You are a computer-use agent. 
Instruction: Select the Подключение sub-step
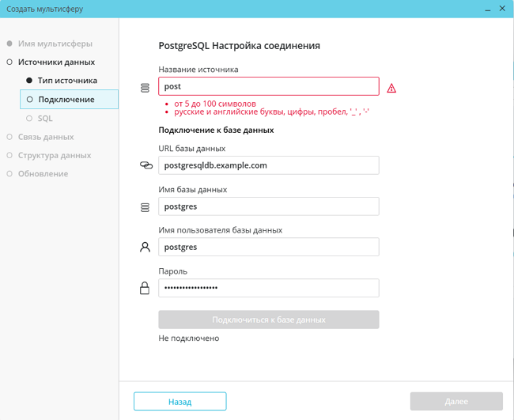(66, 100)
